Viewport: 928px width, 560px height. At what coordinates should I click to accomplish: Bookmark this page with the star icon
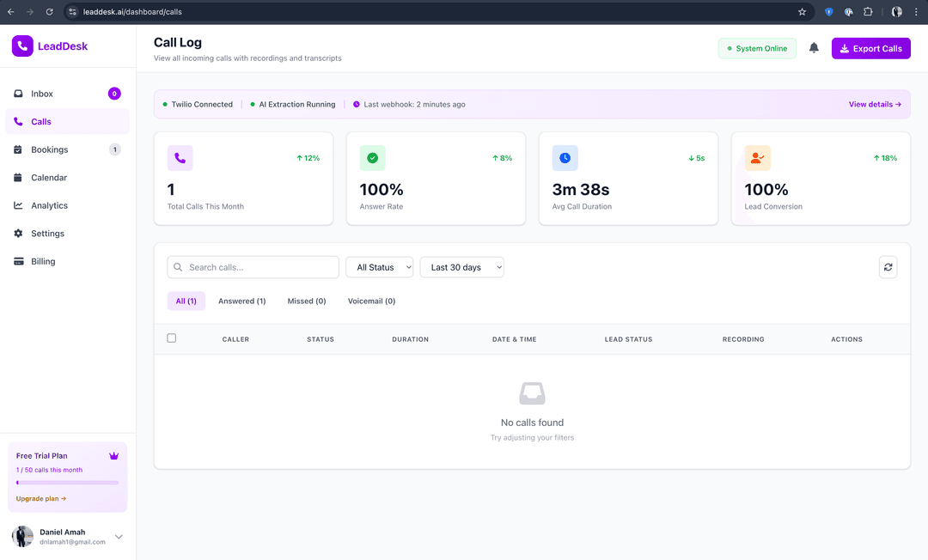pos(802,12)
